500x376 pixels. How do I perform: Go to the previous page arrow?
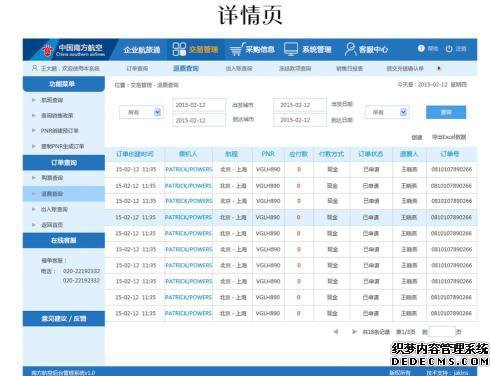click(336, 332)
